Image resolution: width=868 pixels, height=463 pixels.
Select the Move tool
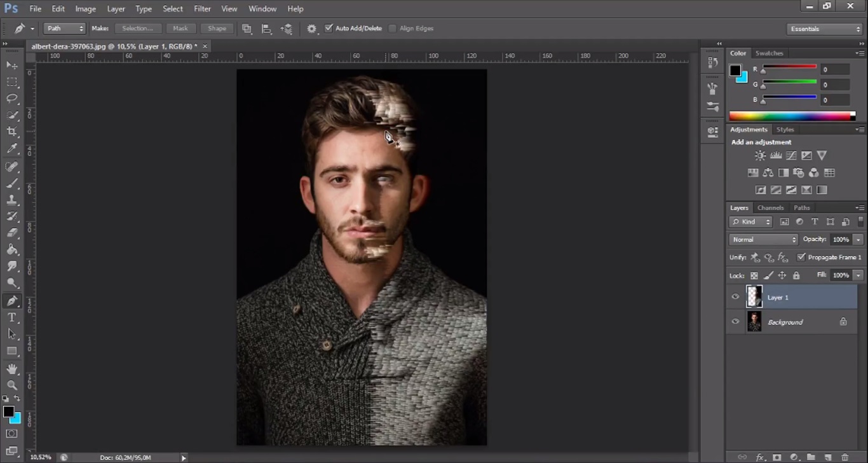click(12, 66)
